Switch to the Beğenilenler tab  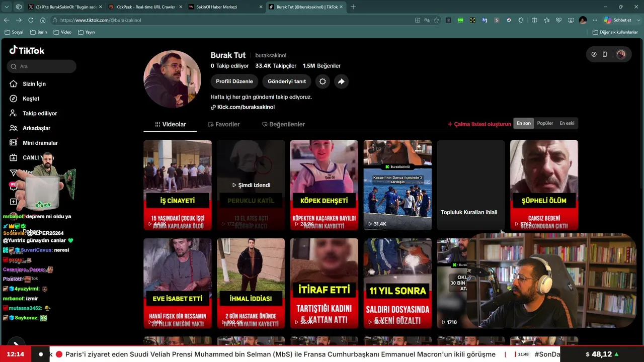(x=283, y=124)
